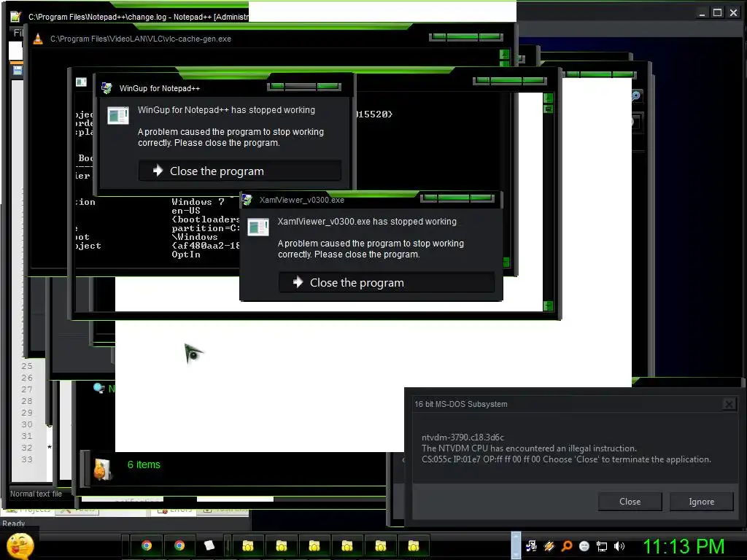Click the command prompt scrollbar down arrow
The width and height of the screenshot is (747, 560).
(x=549, y=306)
